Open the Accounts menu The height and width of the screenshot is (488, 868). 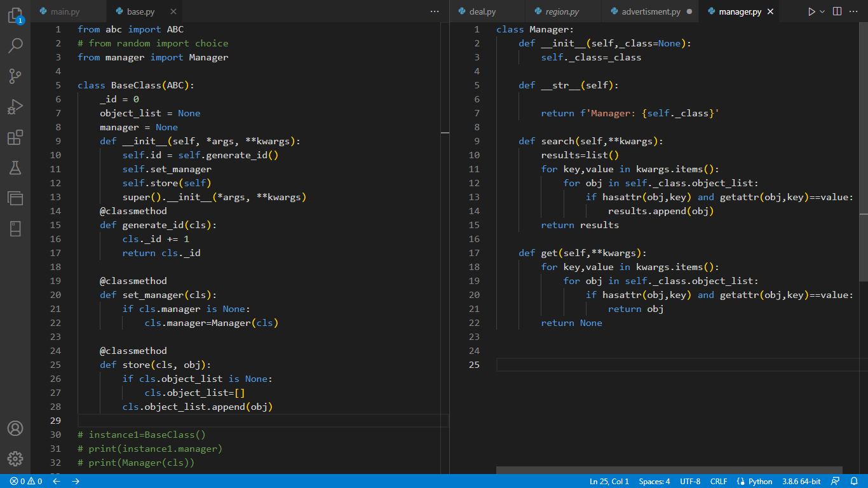[x=15, y=428]
